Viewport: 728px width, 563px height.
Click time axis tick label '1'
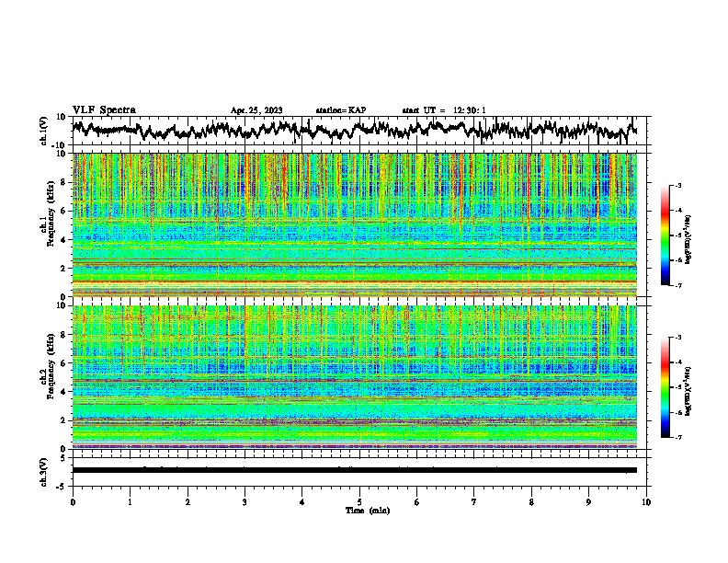130,502
